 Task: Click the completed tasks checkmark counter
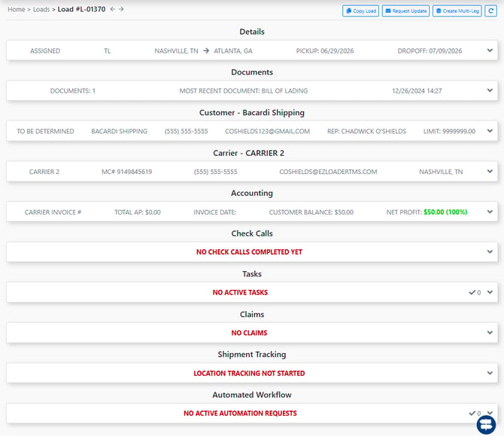point(475,292)
